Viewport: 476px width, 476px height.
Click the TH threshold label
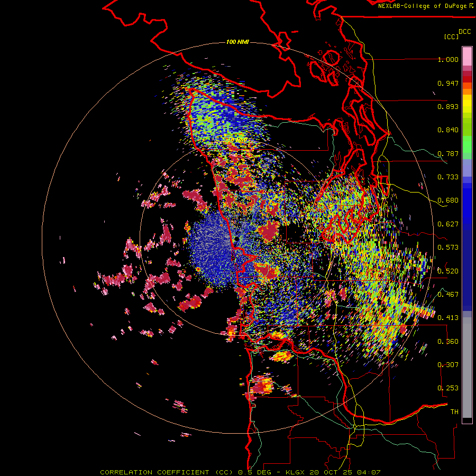(454, 412)
